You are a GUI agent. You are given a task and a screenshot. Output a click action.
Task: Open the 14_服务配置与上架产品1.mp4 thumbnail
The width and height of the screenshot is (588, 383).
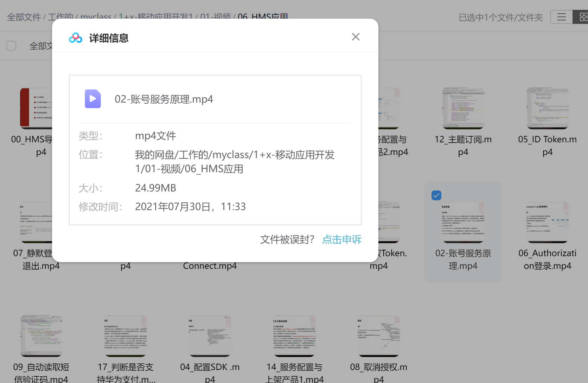(294, 336)
